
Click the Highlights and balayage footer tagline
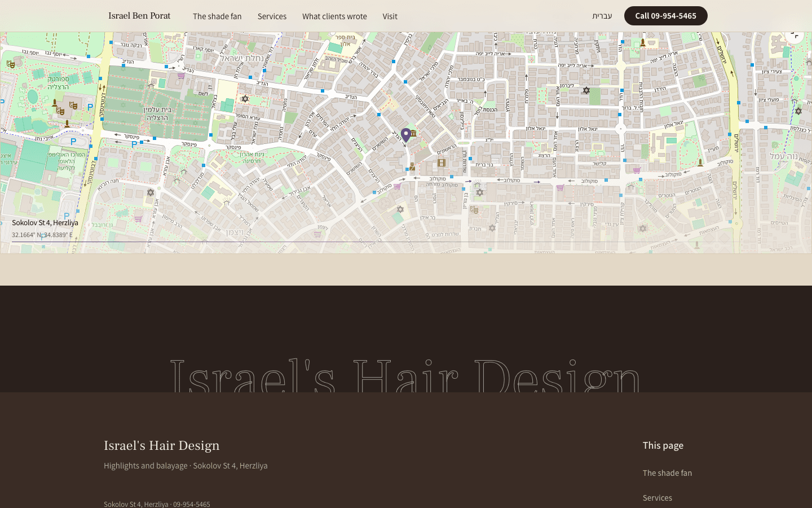186,466
